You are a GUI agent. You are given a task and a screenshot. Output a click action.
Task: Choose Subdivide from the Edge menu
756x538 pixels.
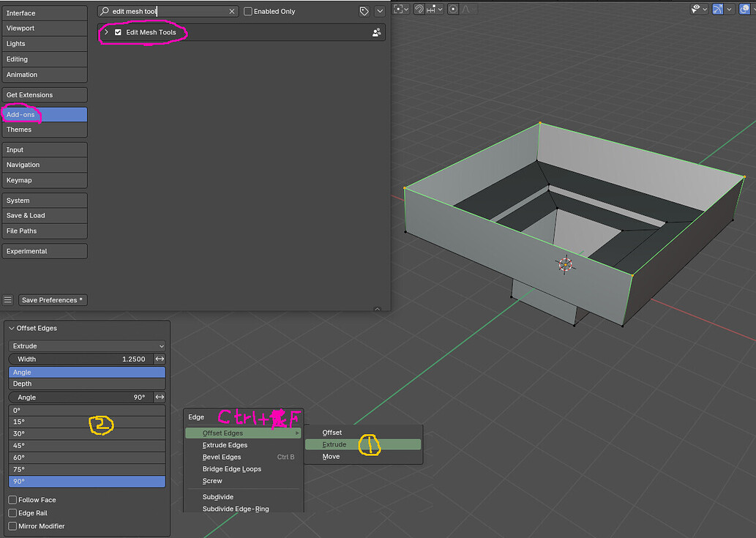click(x=243, y=497)
